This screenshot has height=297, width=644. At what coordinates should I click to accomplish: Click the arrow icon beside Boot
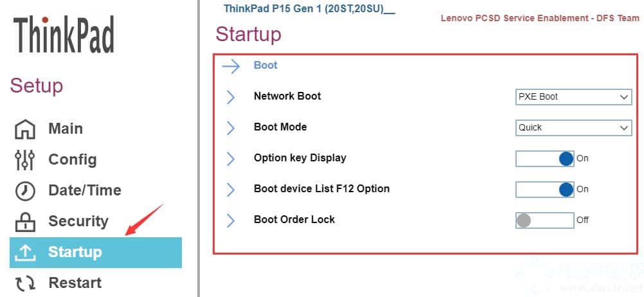coord(231,66)
